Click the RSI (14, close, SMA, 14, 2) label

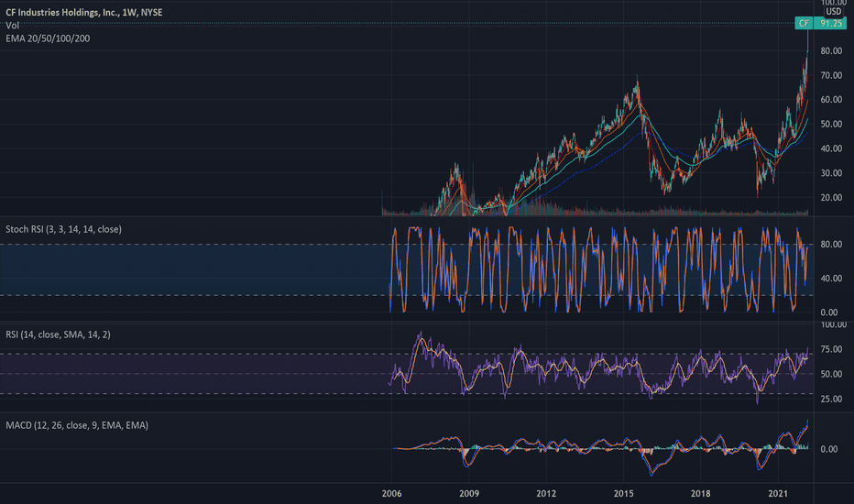click(58, 334)
